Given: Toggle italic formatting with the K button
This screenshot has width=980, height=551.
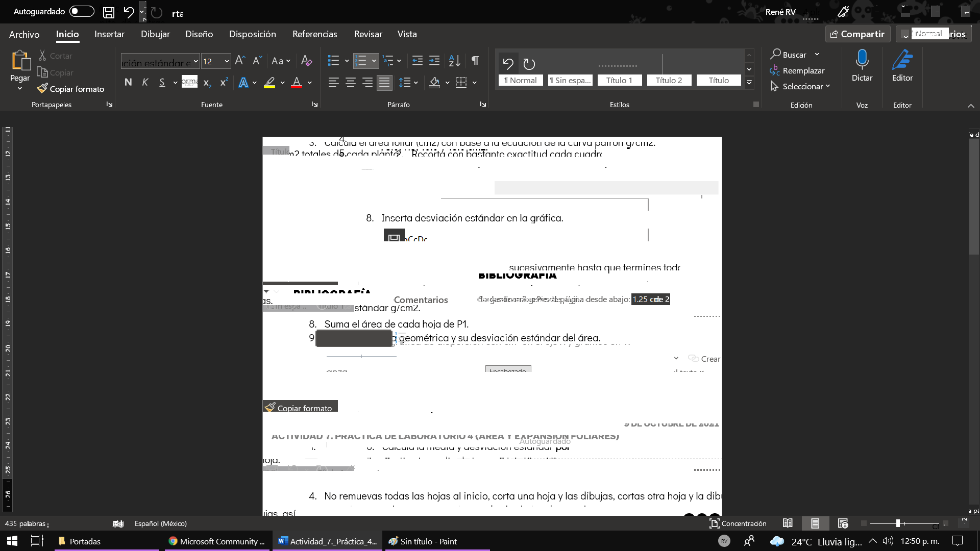Looking at the screenshot, I should click(145, 82).
